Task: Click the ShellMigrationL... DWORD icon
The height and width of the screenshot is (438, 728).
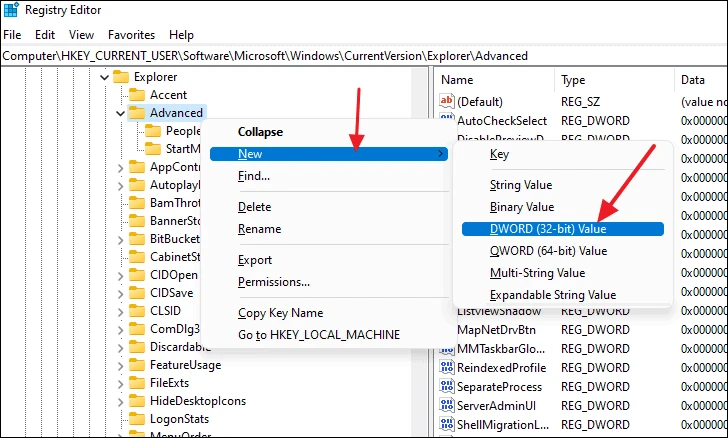Action: click(447, 425)
